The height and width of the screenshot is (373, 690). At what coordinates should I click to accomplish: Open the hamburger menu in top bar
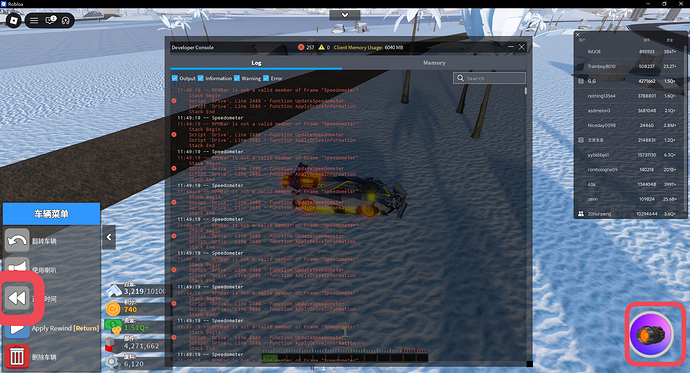pyautogui.click(x=34, y=20)
